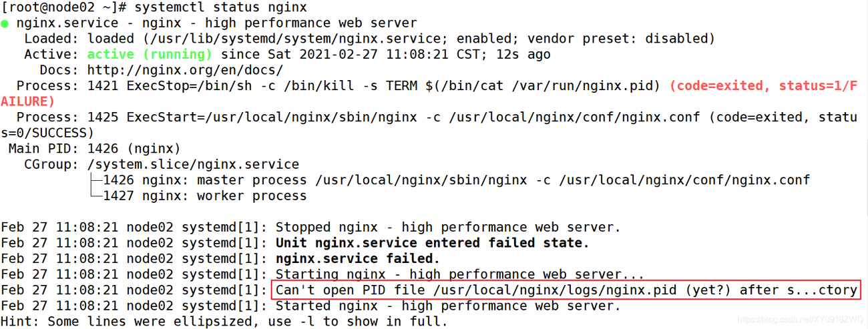Click the [root@node02 ~]# shell prompt

pyautogui.click(x=64, y=8)
